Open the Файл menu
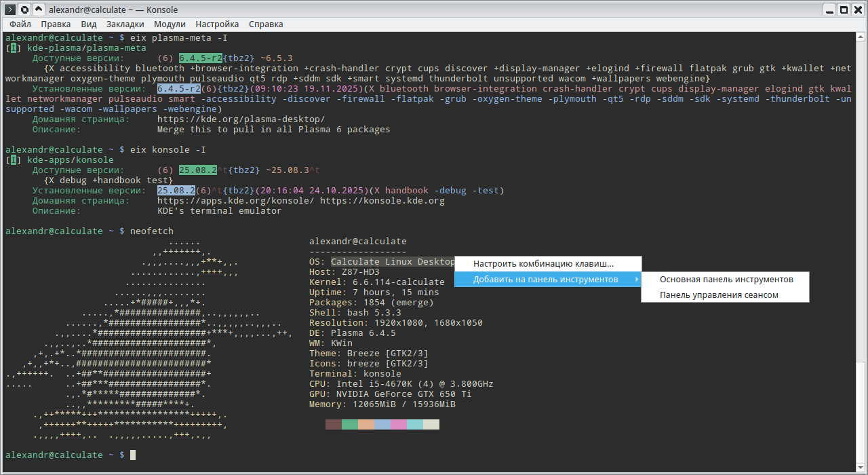 click(20, 24)
